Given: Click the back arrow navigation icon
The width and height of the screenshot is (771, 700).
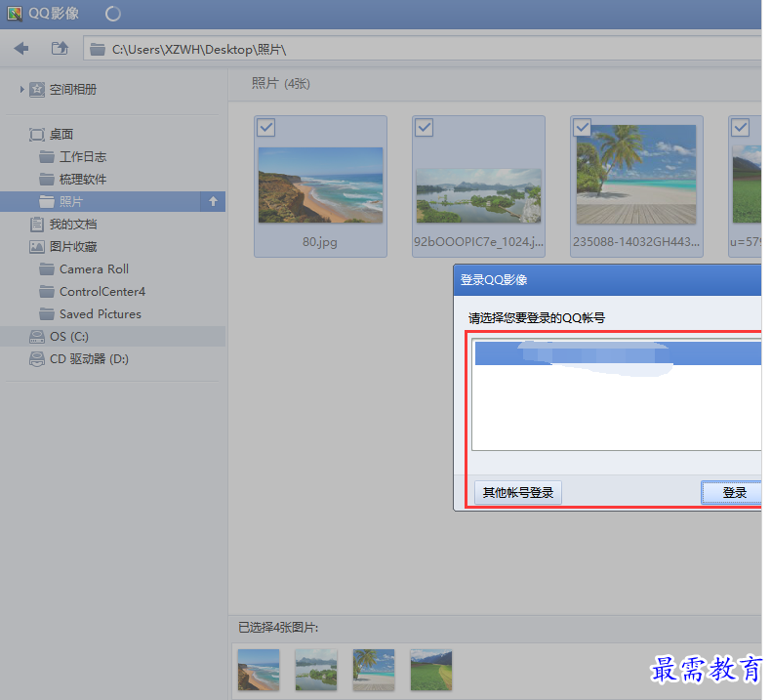Looking at the screenshot, I should pyautogui.click(x=21, y=48).
